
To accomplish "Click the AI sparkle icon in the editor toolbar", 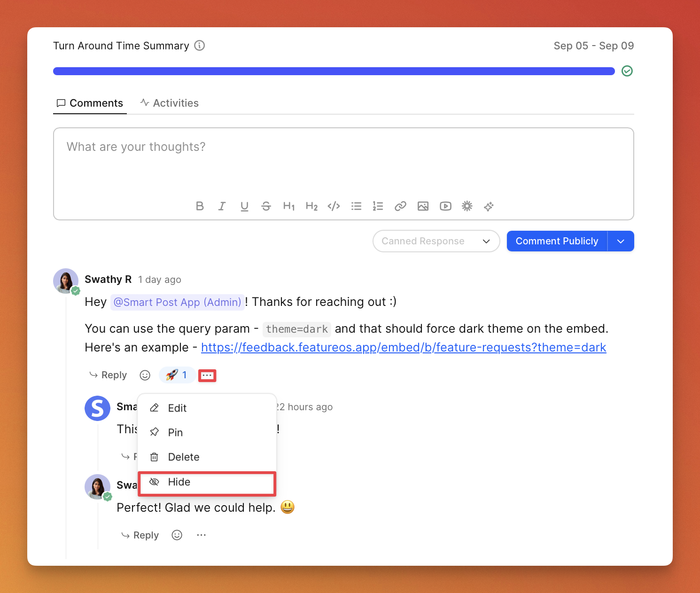I will coord(489,206).
